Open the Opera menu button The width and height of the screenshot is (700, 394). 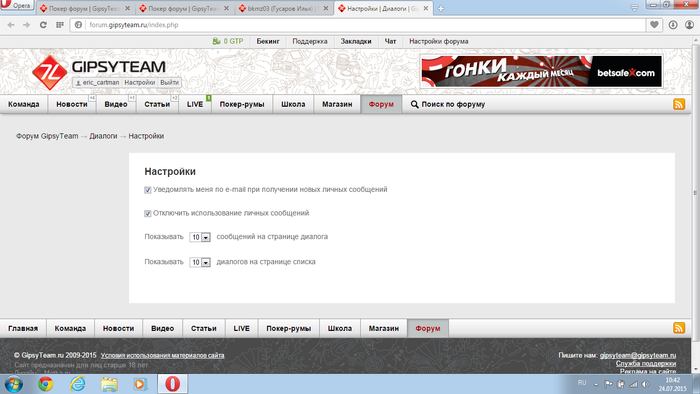16,5
